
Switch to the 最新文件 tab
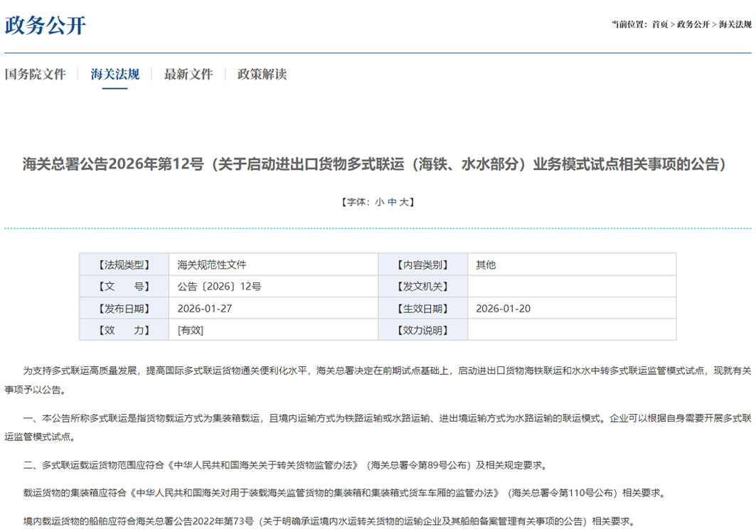(x=188, y=74)
